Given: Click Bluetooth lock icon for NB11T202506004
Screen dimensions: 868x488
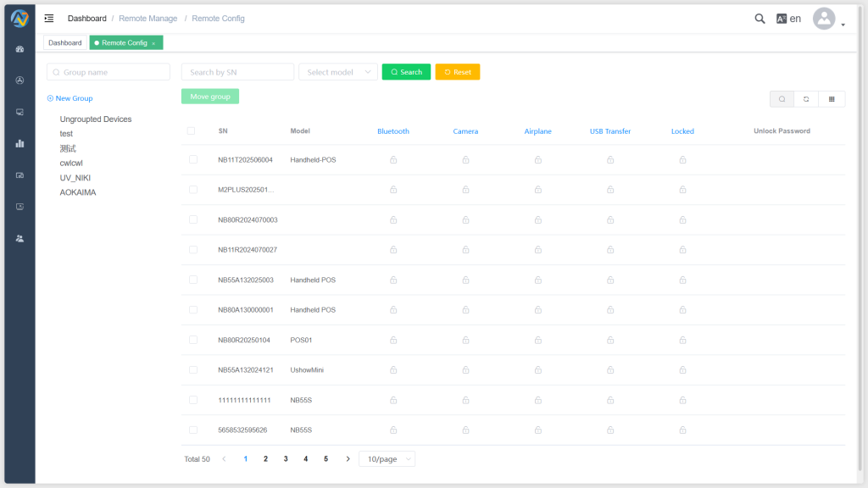Looking at the screenshot, I should pos(393,160).
